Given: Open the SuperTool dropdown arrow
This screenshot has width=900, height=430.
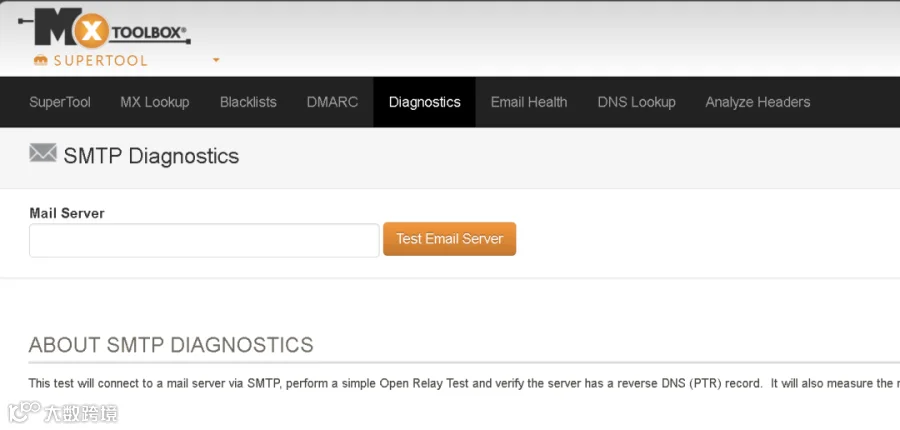Looking at the screenshot, I should 216,60.
